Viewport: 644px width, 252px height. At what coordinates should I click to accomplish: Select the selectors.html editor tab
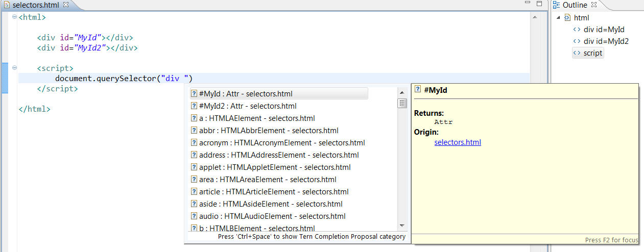tap(36, 5)
